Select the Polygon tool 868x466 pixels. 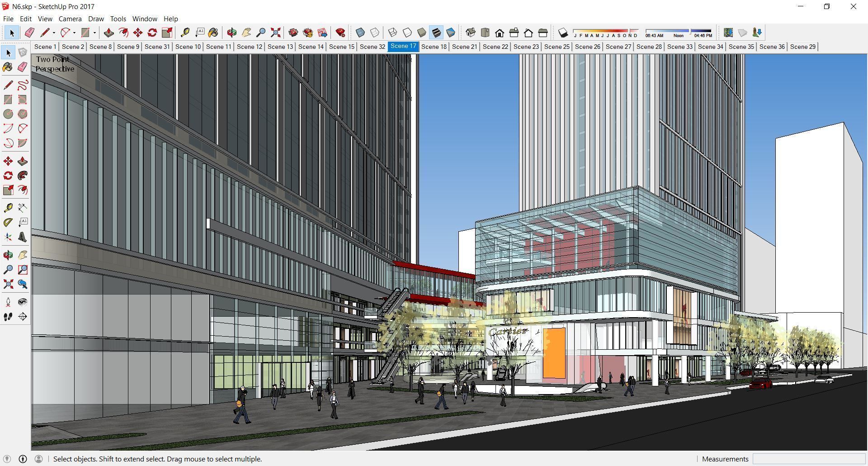coord(23,114)
